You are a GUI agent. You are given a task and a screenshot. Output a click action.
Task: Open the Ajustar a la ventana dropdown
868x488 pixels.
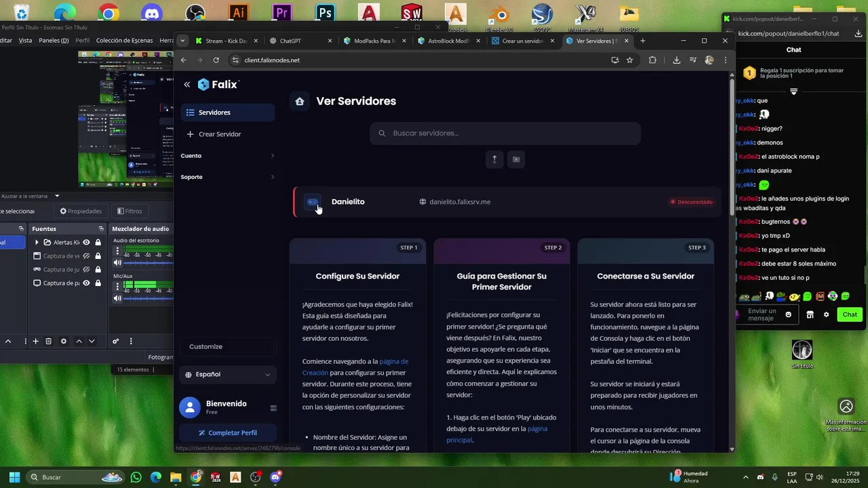point(31,197)
